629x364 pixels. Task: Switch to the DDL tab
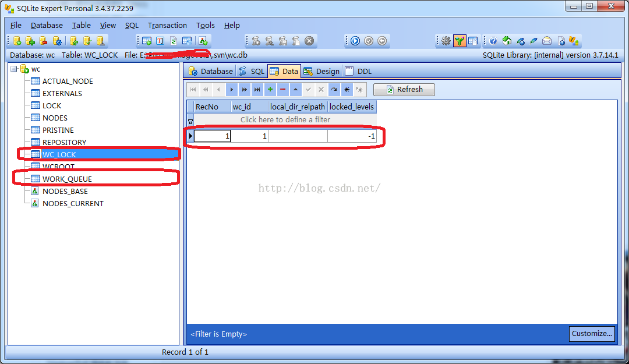pyautogui.click(x=364, y=71)
